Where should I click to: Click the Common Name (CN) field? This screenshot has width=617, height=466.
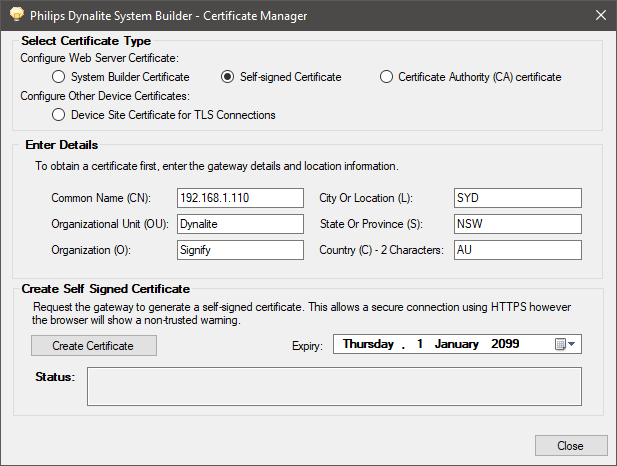pyautogui.click(x=240, y=198)
